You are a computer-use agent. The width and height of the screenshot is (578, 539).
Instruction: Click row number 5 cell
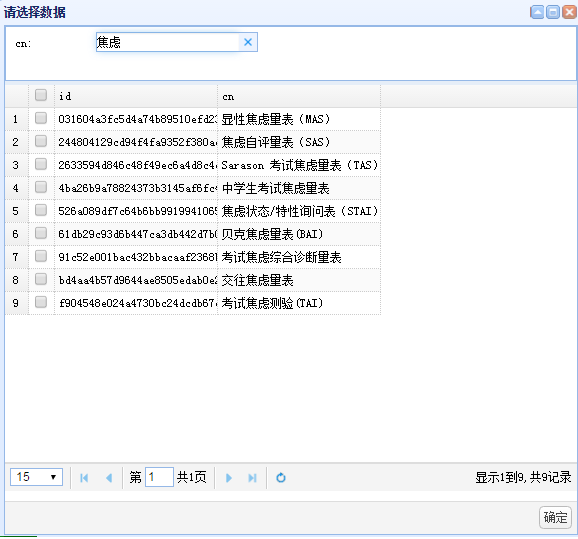[17, 211]
